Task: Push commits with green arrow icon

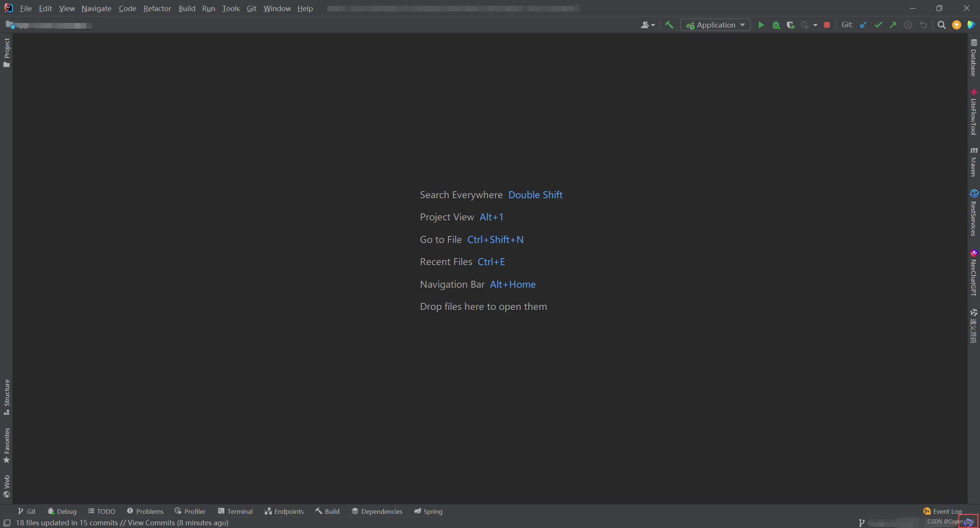Action: (x=893, y=25)
